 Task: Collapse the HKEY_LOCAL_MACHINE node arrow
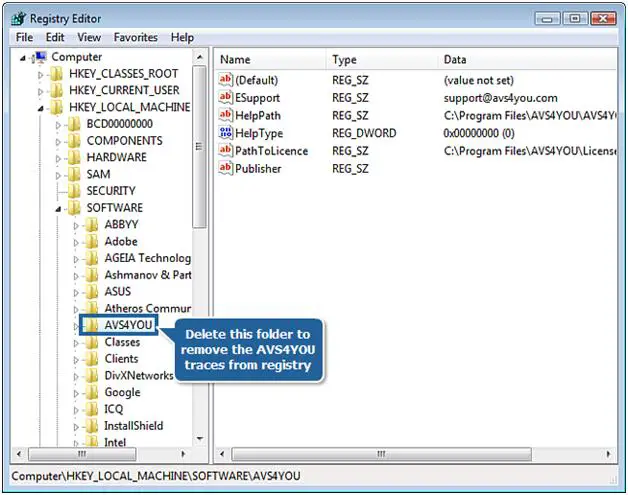40,109
